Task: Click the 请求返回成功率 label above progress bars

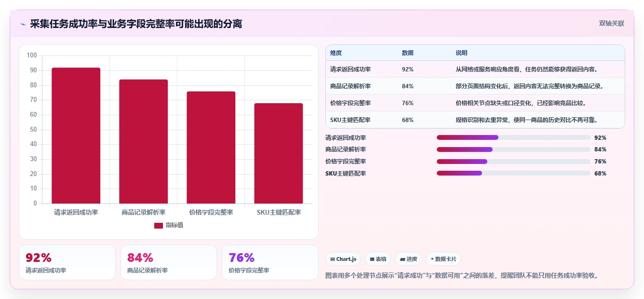Action: [346, 137]
